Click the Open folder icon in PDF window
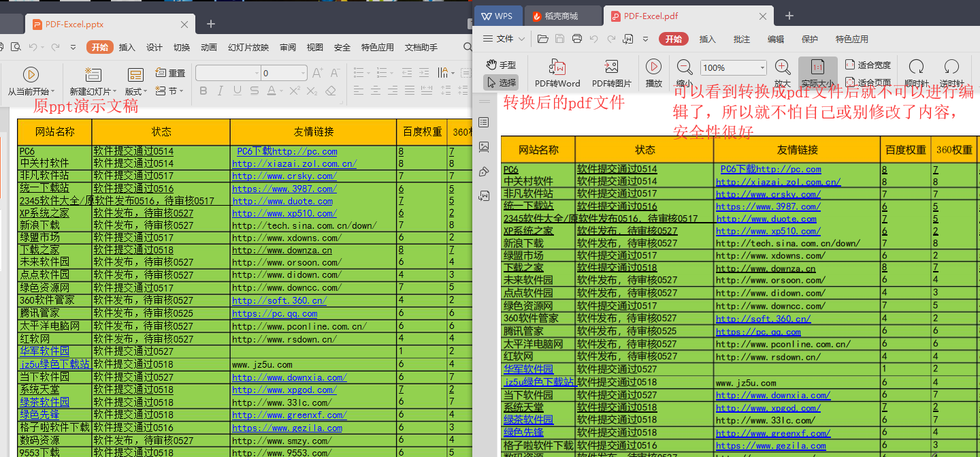980x457 pixels. pyautogui.click(x=542, y=39)
